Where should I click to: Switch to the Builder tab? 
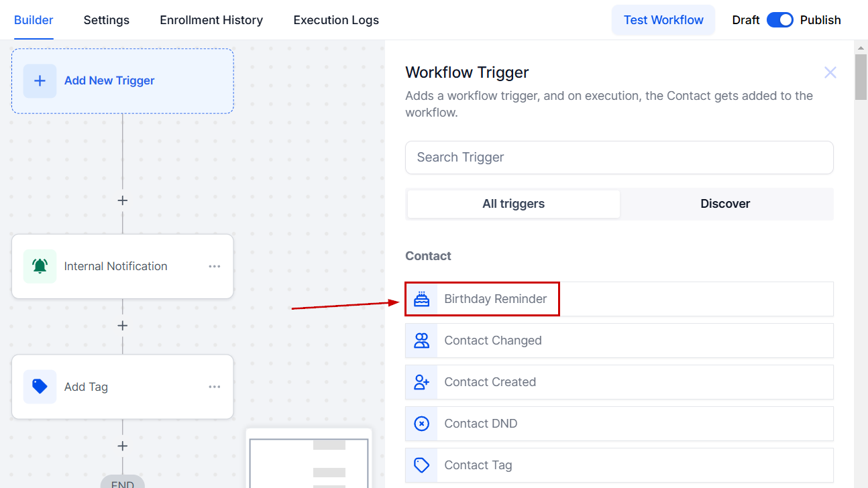34,20
